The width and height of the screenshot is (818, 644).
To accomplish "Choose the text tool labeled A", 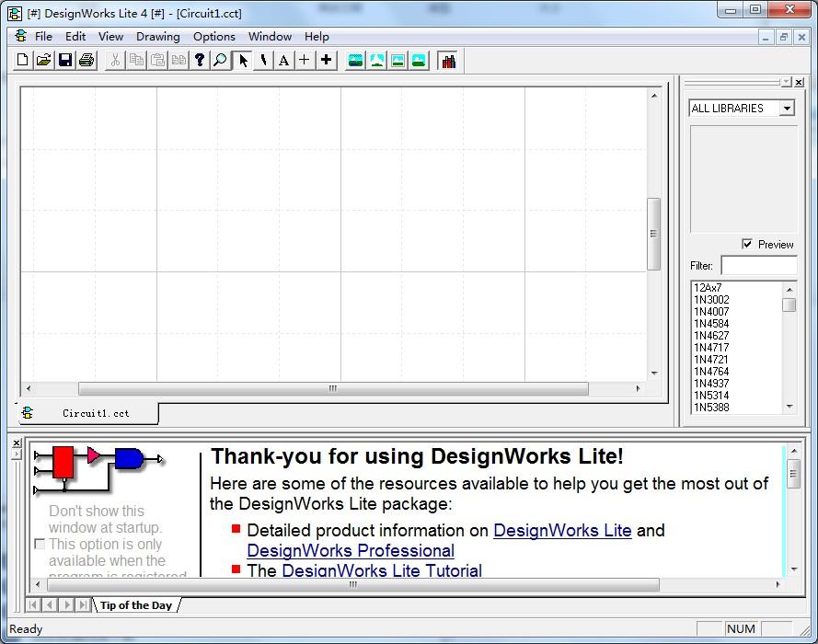I will pos(283,61).
